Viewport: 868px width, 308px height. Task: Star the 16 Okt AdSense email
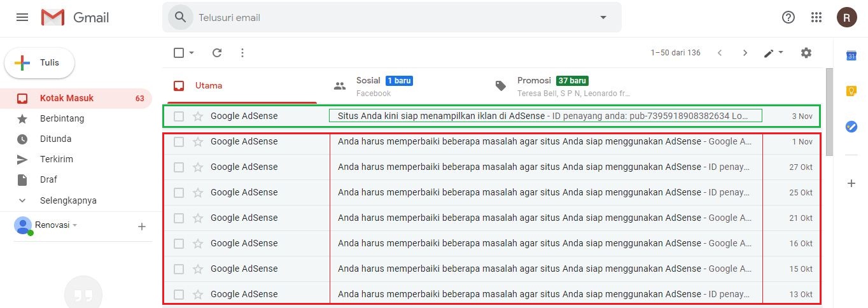click(x=198, y=243)
